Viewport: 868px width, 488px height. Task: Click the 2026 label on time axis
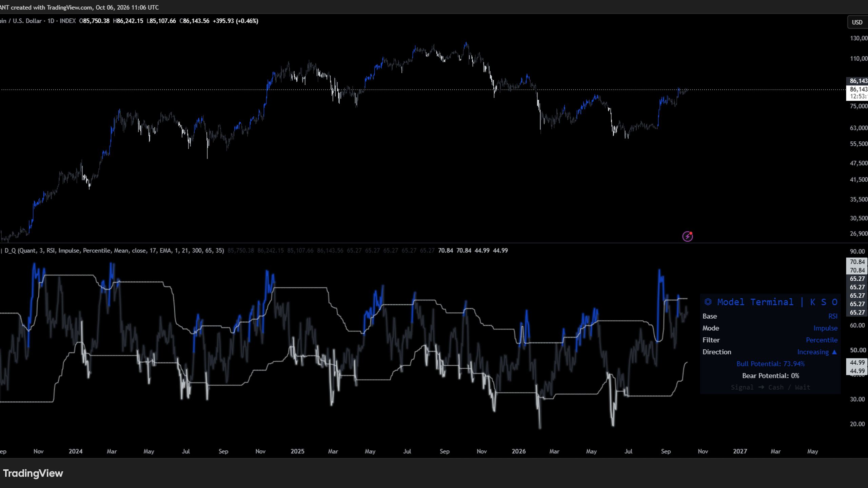(x=518, y=451)
